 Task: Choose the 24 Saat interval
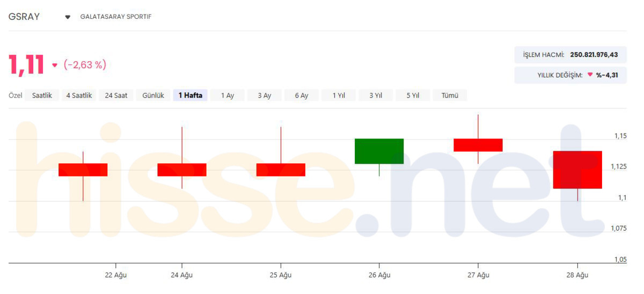pyautogui.click(x=116, y=95)
